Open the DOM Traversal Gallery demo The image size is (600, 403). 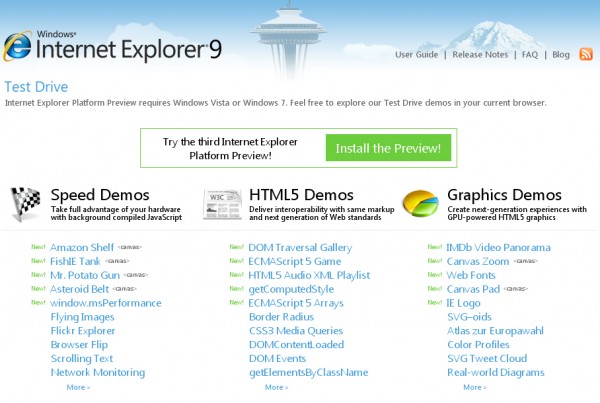pos(300,248)
